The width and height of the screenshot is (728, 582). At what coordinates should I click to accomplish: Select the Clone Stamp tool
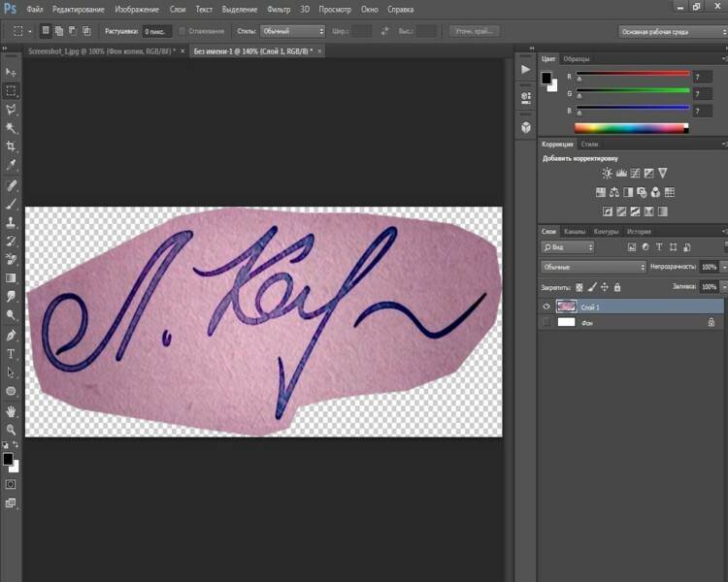pos(12,222)
